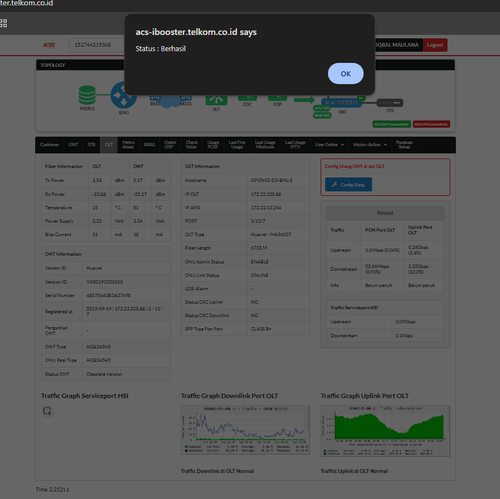Click the Fiber Length value in OLT Information
The height and width of the screenshot is (499, 500).
(x=259, y=248)
